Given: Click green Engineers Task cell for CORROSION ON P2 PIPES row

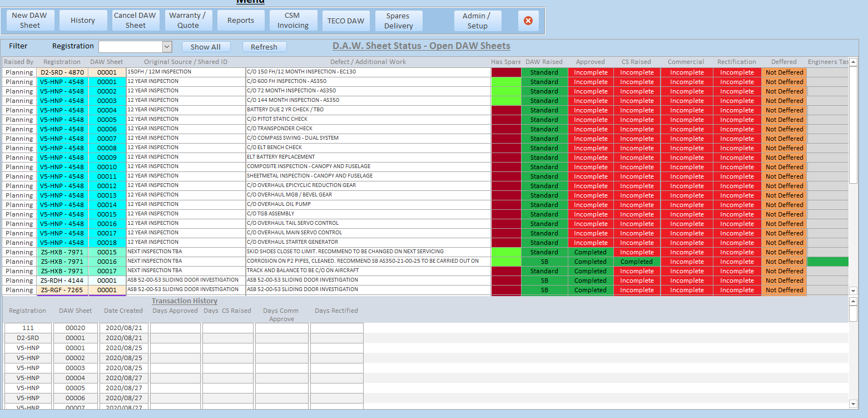Looking at the screenshot, I should click(x=828, y=262).
